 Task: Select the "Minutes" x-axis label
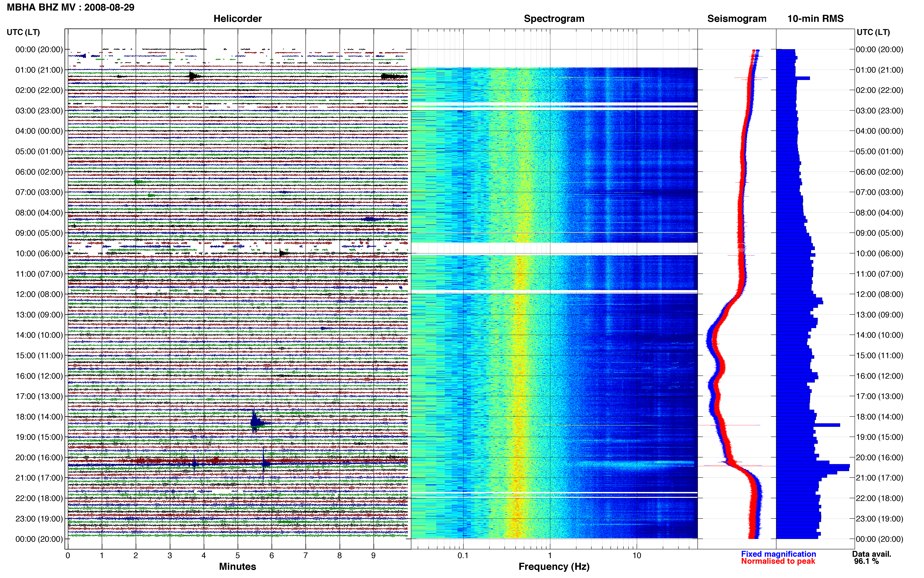click(238, 566)
